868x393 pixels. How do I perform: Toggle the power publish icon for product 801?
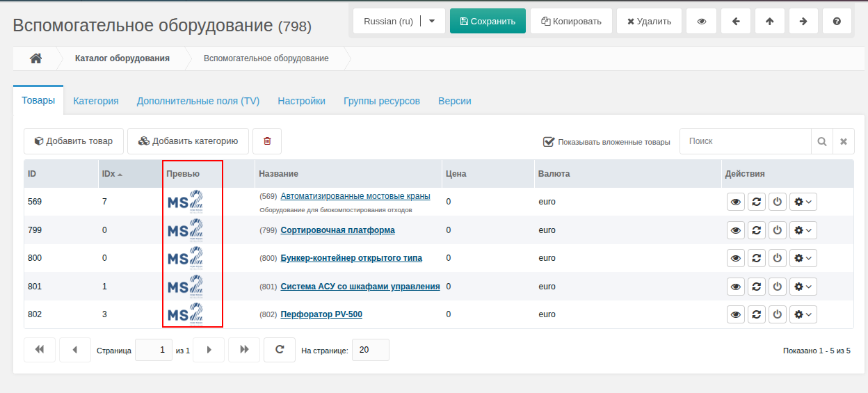(778, 287)
